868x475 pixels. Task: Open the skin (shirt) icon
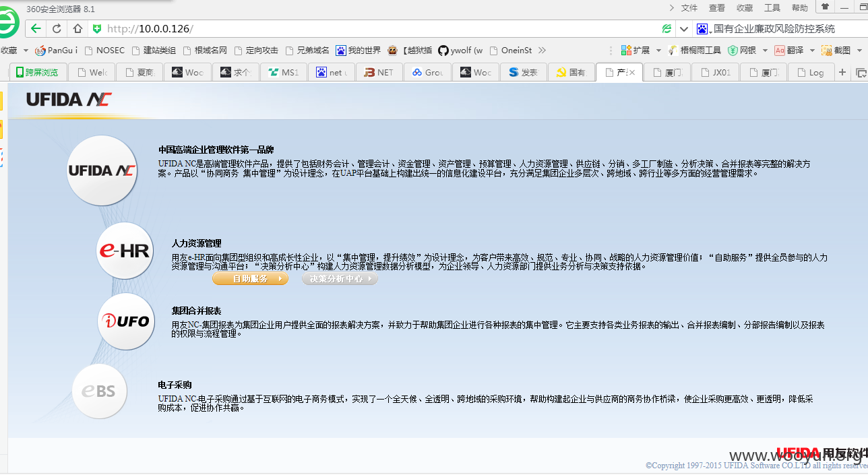[x=825, y=7]
